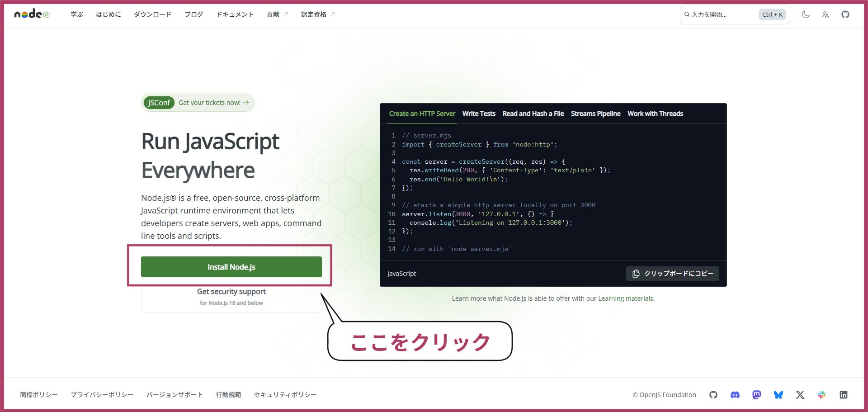Switch to Read and Hash a File tab
This screenshot has height=412, width=868.
(533, 114)
